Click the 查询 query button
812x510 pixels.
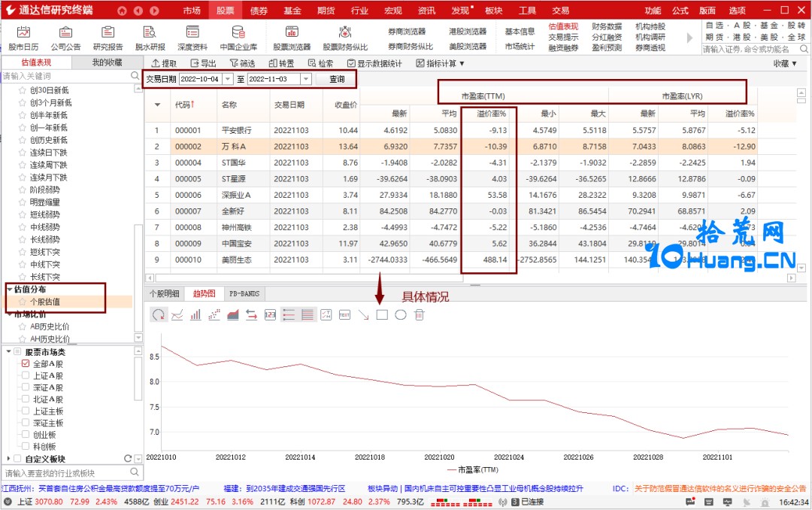point(337,79)
